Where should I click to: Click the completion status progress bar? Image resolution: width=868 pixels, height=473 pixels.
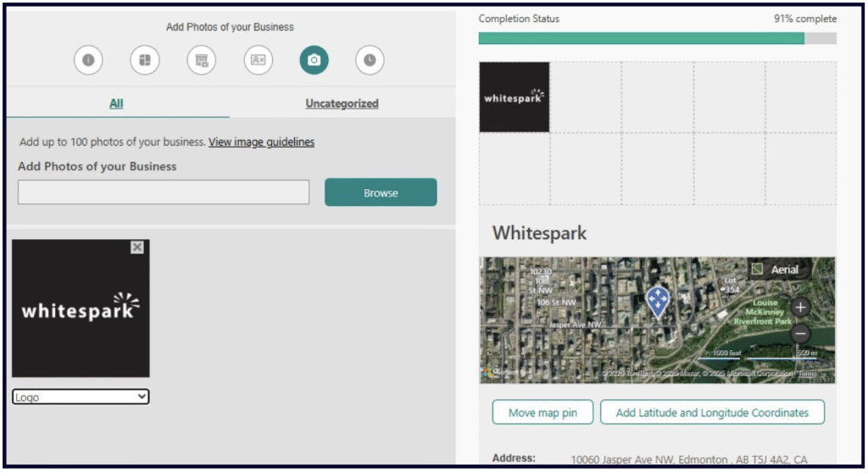pyautogui.click(x=657, y=38)
